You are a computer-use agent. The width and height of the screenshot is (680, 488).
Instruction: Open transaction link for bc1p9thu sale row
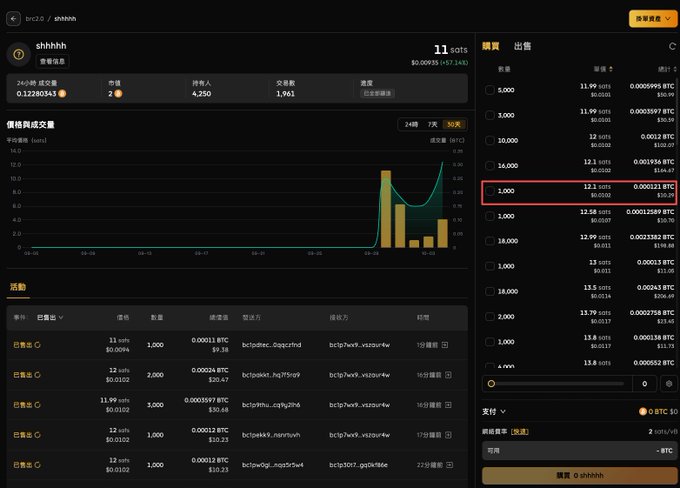448,405
